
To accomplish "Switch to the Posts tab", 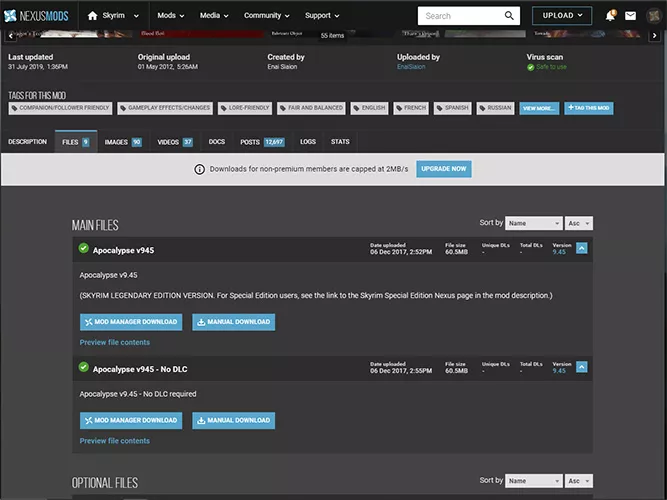I will pos(262,142).
